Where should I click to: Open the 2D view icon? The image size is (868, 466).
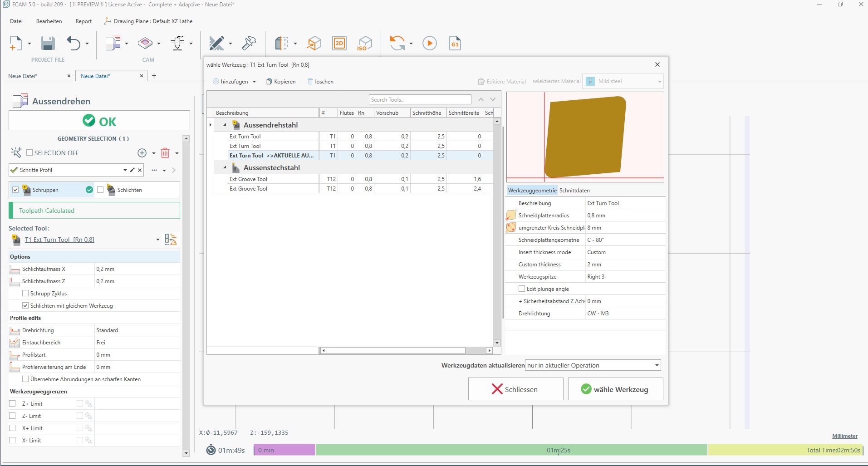339,44
